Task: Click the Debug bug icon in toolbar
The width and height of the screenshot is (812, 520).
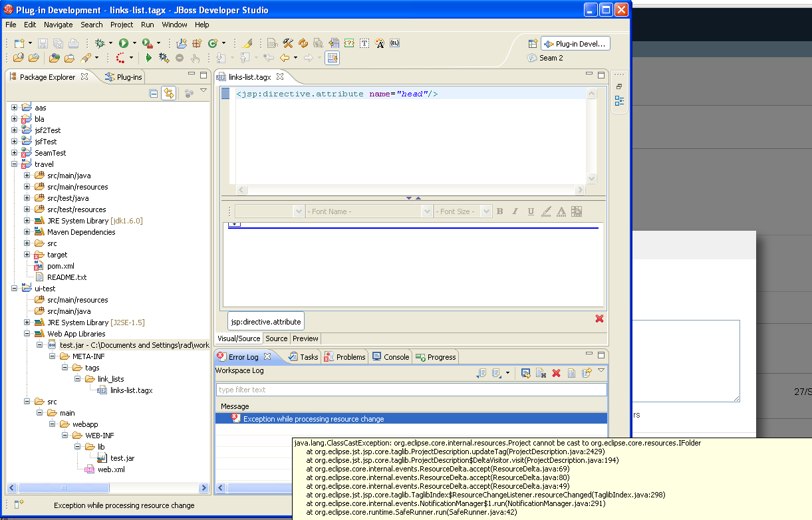Action: (x=100, y=43)
